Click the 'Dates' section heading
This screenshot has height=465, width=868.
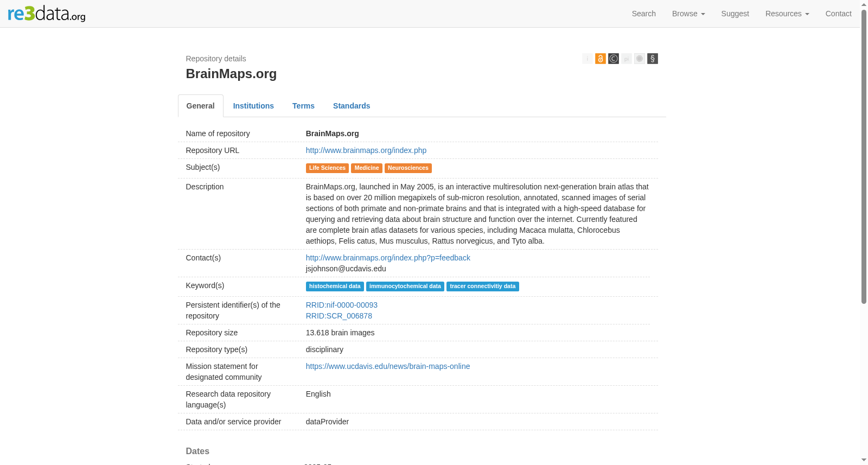click(197, 451)
